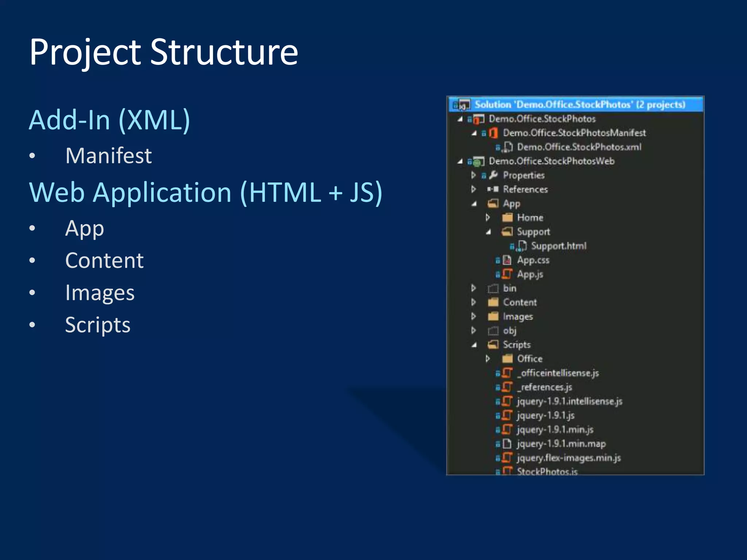Collapse the Support folder arrow
Viewport: 747px width, 560px height.
pyautogui.click(x=488, y=232)
